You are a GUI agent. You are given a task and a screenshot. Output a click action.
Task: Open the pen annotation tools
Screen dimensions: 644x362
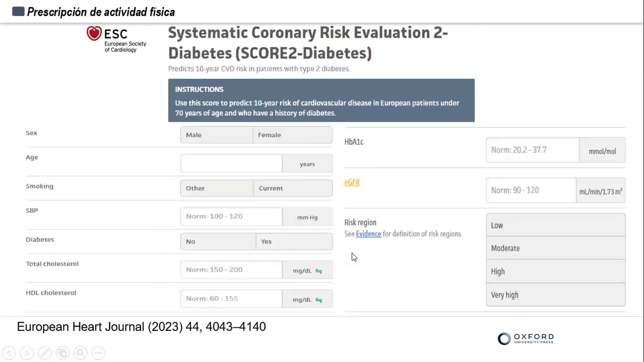tap(45, 353)
